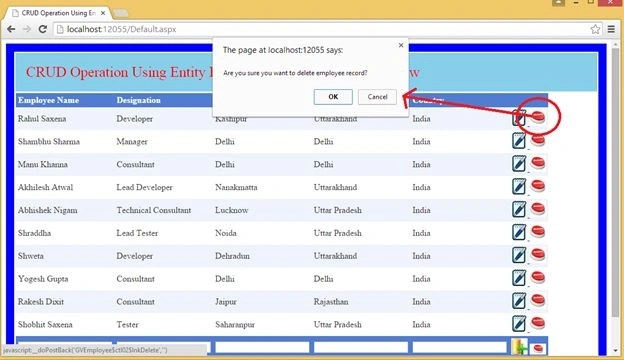Add new employee with the footer plus icon
The width and height of the screenshot is (624, 360).
520,346
